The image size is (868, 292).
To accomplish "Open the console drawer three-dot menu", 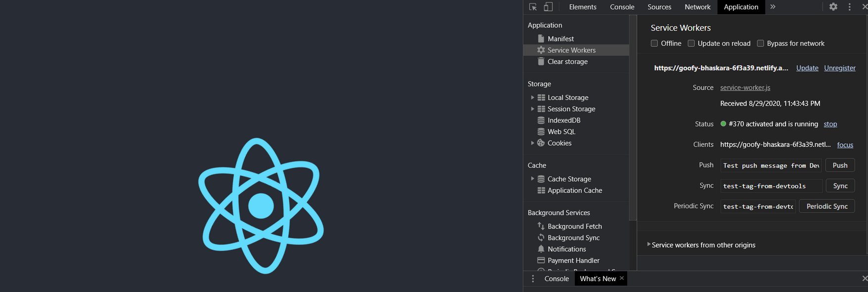I will (533, 279).
